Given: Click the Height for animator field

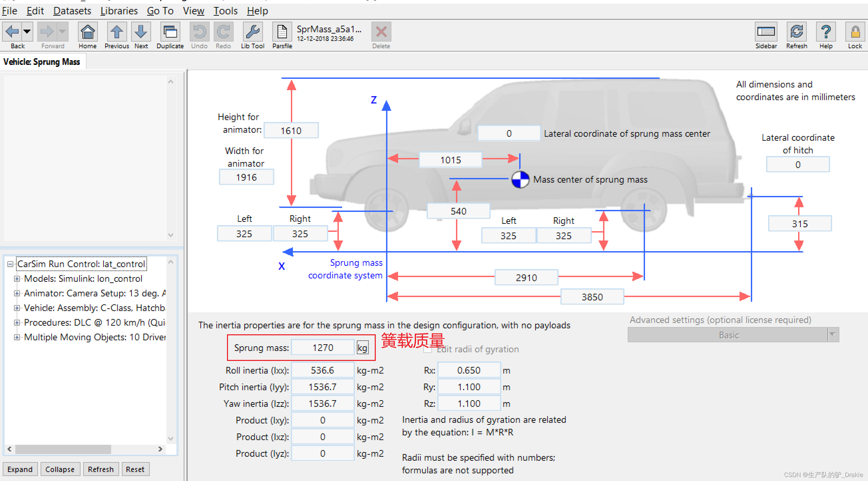Looking at the screenshot, I should tap(291, 130).
